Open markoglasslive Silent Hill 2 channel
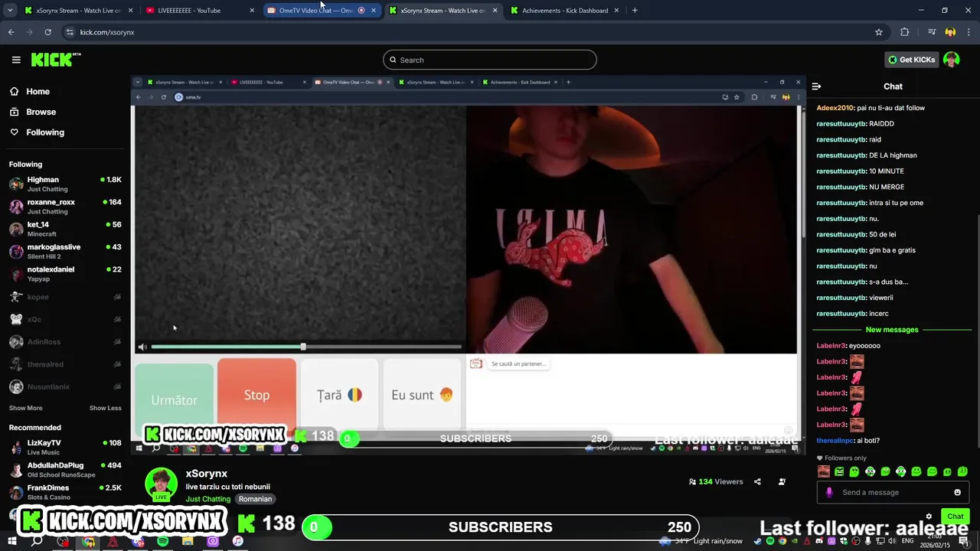 (65, 251)
